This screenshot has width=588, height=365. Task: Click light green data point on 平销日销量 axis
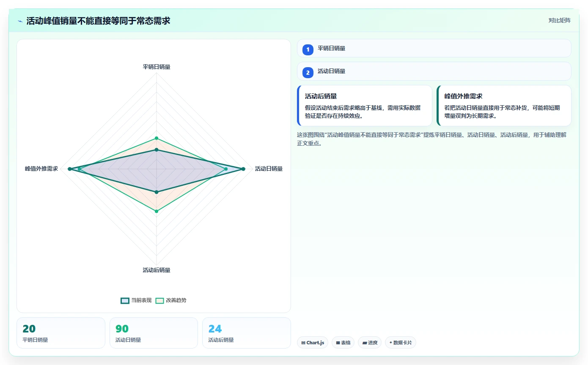(157, 138)
